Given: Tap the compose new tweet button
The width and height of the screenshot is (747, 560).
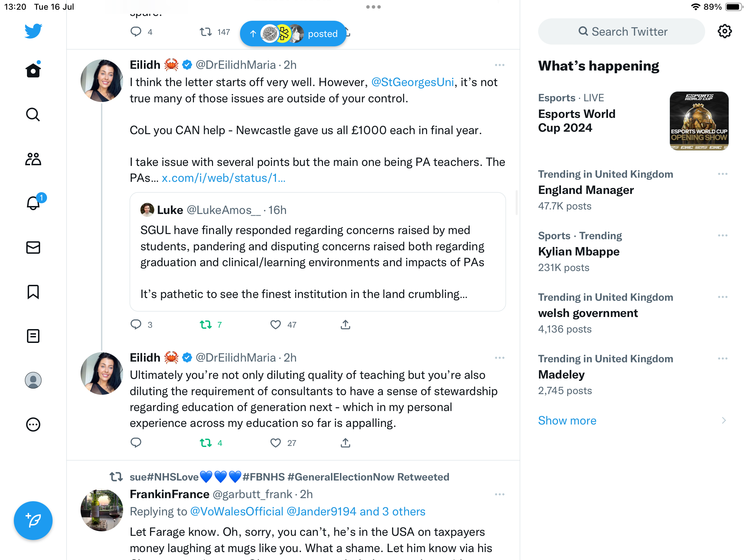Looking at the screenshot, I should (x=33, y=521).
